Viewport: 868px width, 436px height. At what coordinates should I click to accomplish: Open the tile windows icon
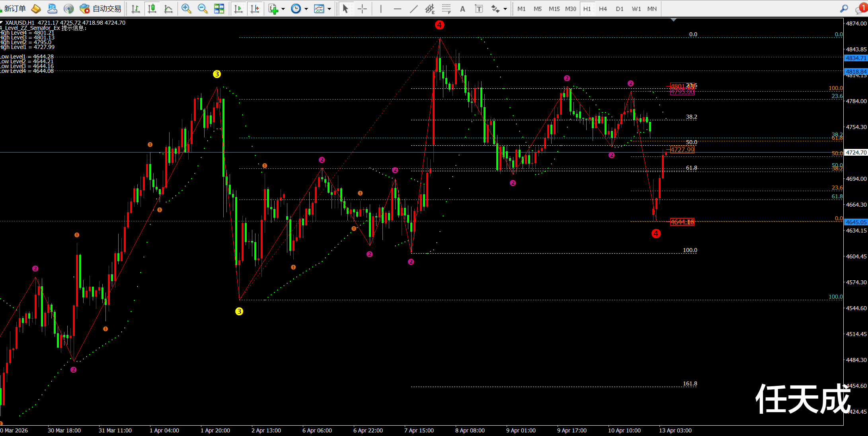click(x=219, y=8)
